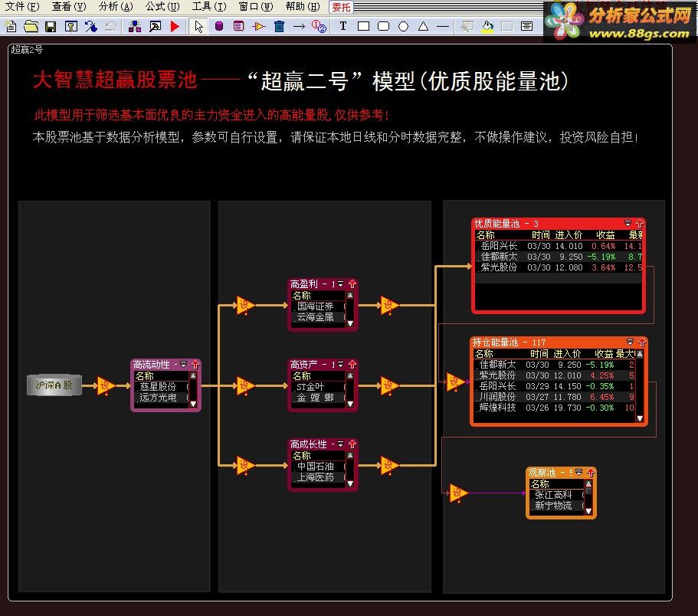The width and height of the screenshot is (698, 616).
Task: Select 辉煌科技 row in 持仓能量池
Action: click(x=555, y=408)
